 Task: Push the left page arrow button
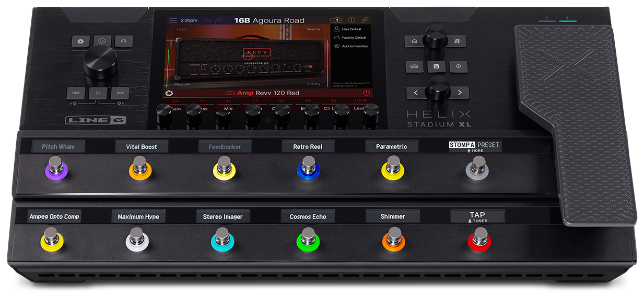pos(416,93)
